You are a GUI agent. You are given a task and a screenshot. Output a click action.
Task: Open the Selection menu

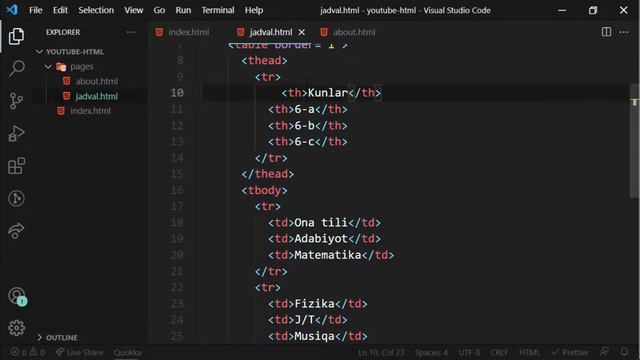tap(96, 10)
